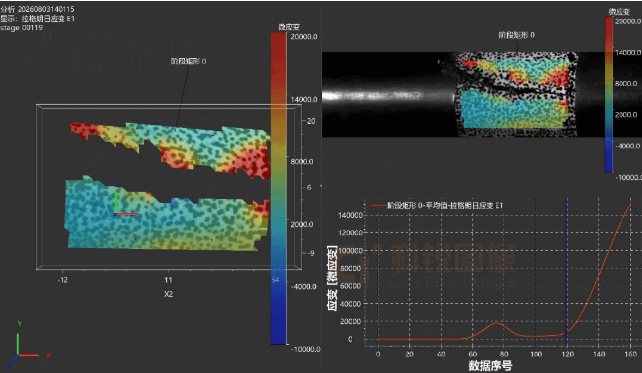Click the 8000.0 label on left color bar
The height and width of the screenshot is (373, 642).
pos(302,161)
